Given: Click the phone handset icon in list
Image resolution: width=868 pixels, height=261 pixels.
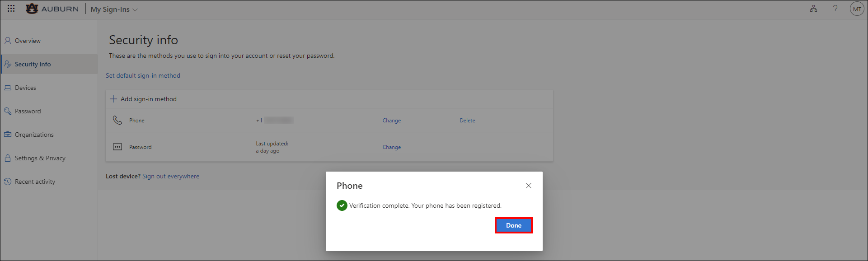Looking at the screenshot, I should pyautogui.click(x=117, y=120).
